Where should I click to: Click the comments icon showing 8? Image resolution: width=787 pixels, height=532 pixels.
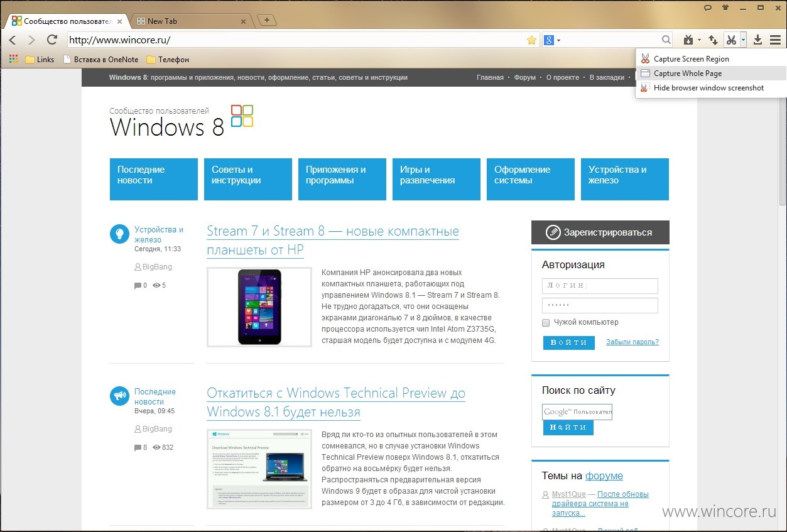pyautogui.click(x=138, y=448)
